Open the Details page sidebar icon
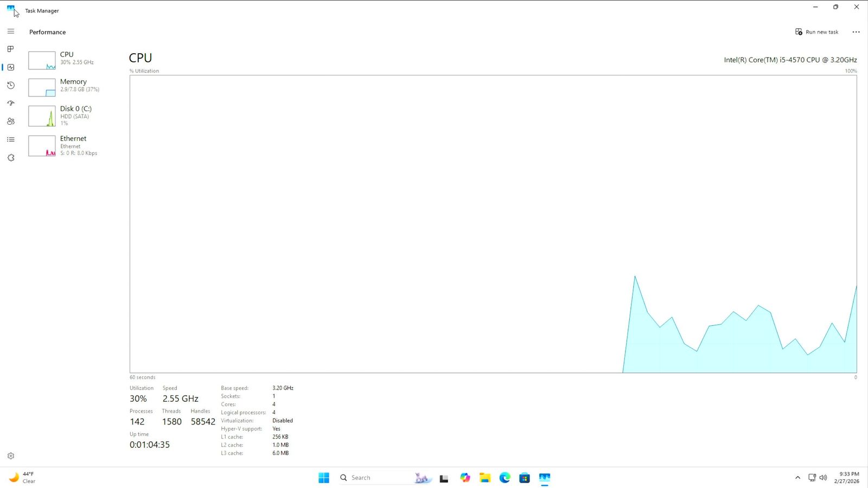Screen dimensions: 868x488 tap(10, 139)
